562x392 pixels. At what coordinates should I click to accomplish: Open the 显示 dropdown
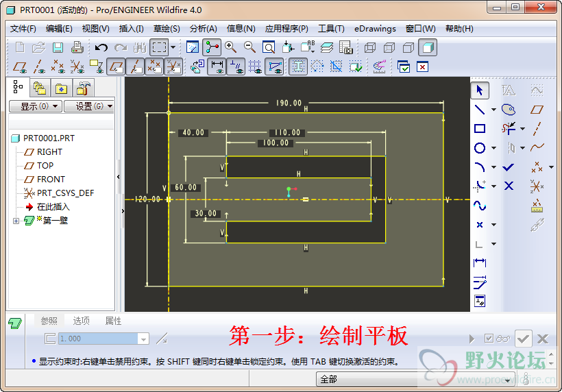pos(36,106)
